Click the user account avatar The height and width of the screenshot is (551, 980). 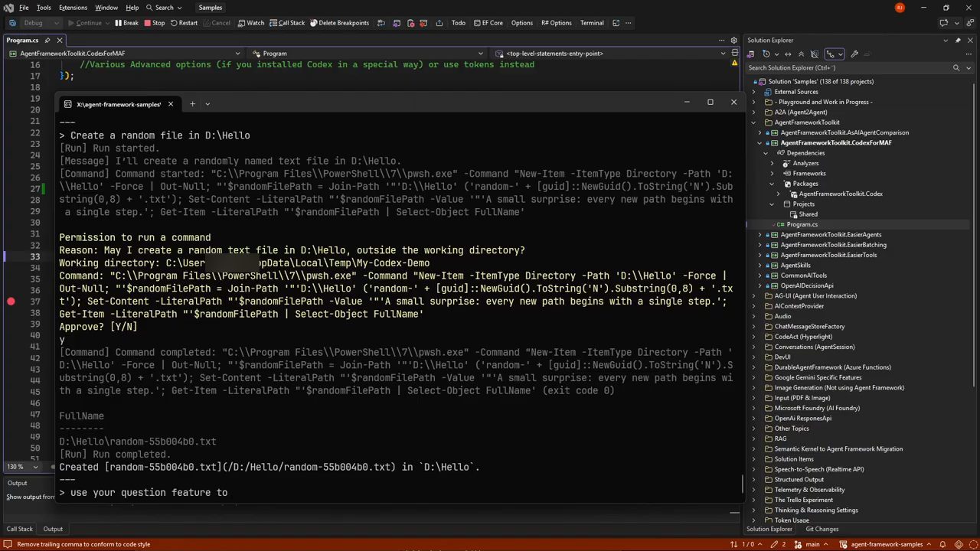coord(900,8)
